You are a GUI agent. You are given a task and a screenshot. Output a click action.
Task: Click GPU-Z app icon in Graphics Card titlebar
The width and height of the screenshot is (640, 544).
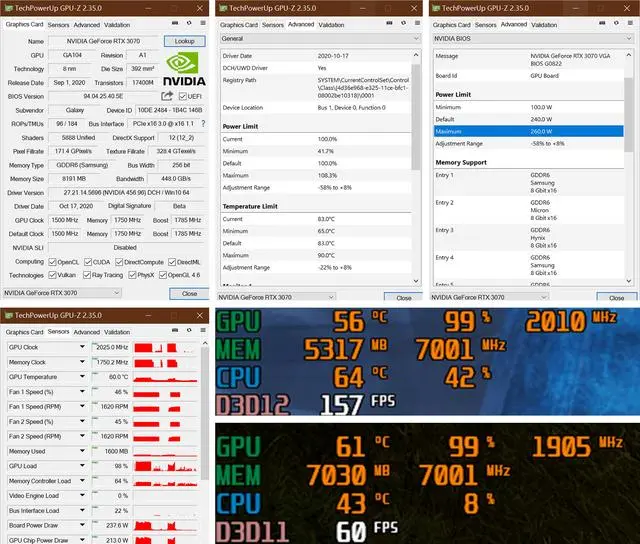pyautogui.click(x=8, y=8)
